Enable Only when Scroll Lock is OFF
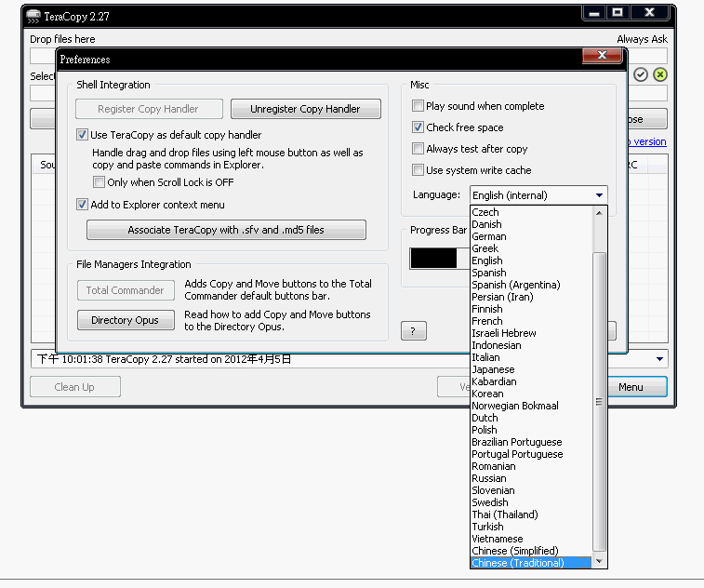The width and height of the screenshot is (704, 588). pyautogui.click(x=99, y=182)
